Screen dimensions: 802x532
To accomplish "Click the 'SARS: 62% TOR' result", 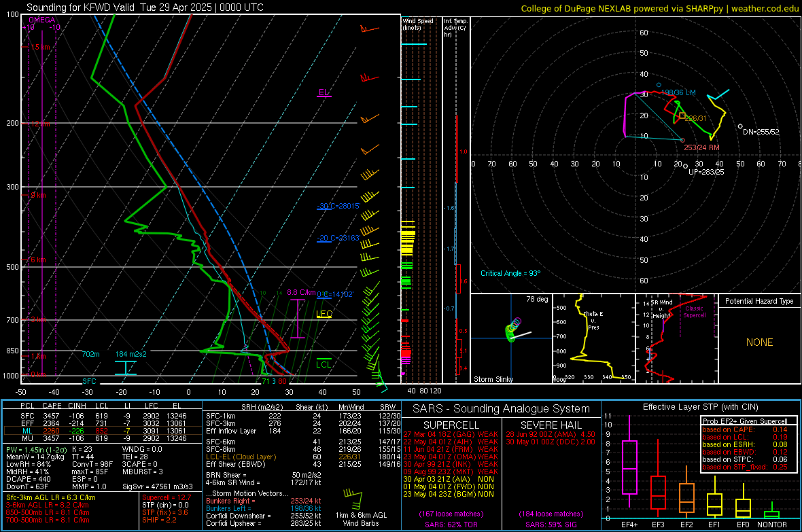I will pyautogui.click(x=451, y=525).
